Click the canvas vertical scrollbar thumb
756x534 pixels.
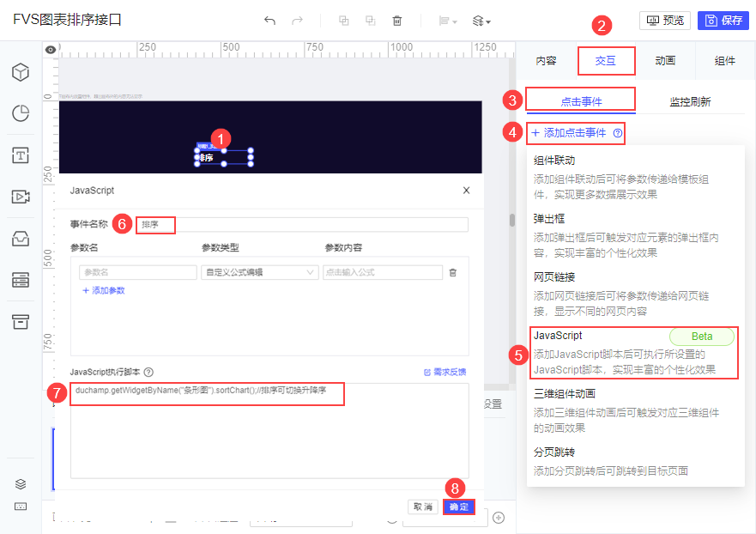pyautogui.click(x=512, y=220)
